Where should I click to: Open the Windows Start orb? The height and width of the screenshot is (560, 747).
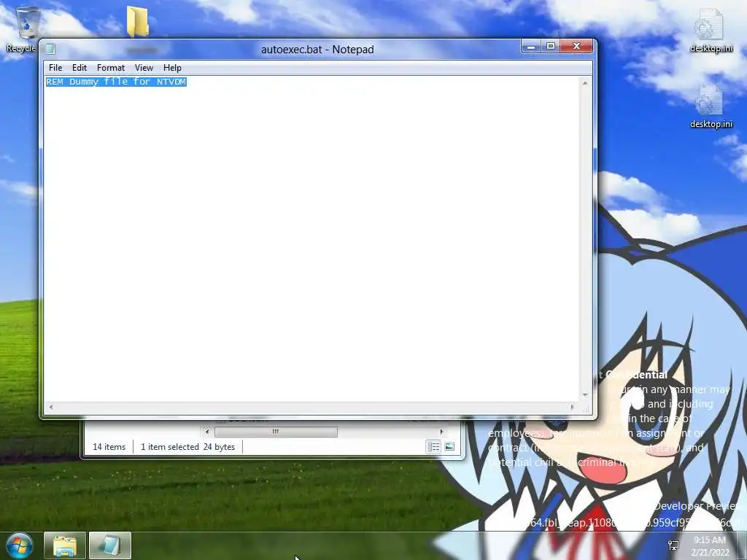click(20, 545)
